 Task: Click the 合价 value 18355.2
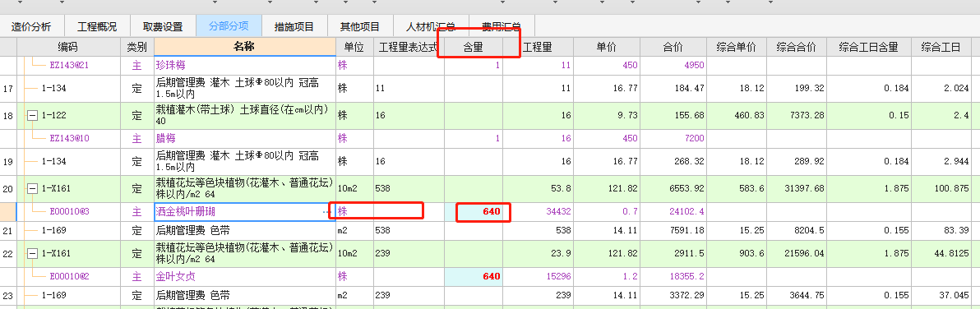pos(687,276)
